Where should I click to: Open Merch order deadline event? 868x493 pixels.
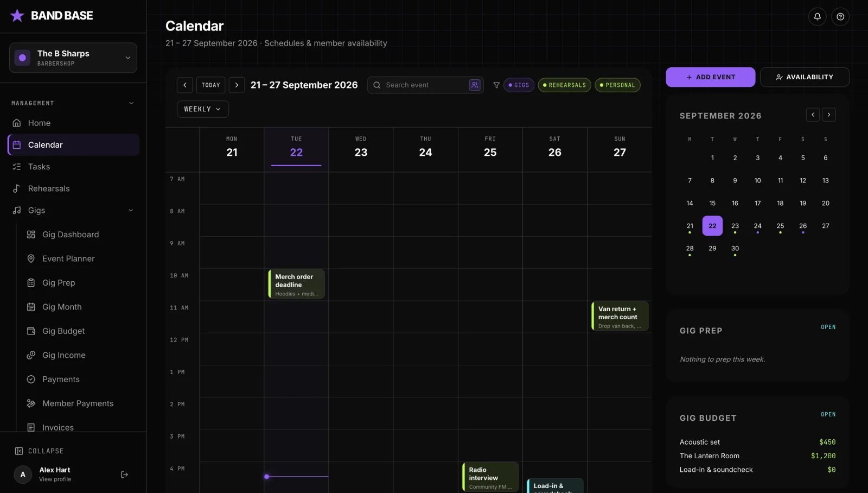(296, 284)
